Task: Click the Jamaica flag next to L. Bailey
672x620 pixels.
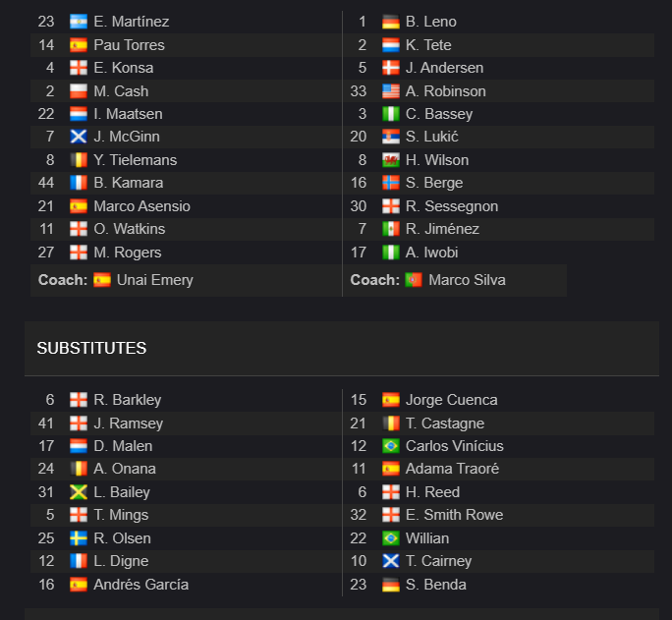Action: (x=79, y=492)
